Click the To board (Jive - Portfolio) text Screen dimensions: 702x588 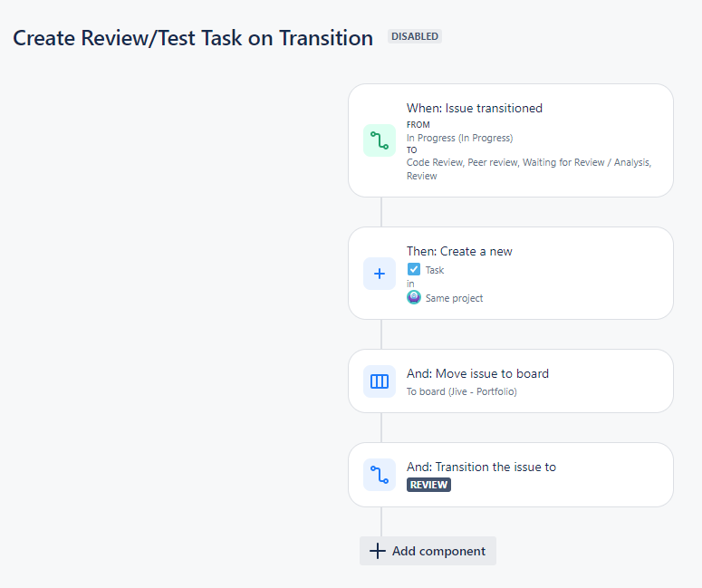tap(462, 391)
